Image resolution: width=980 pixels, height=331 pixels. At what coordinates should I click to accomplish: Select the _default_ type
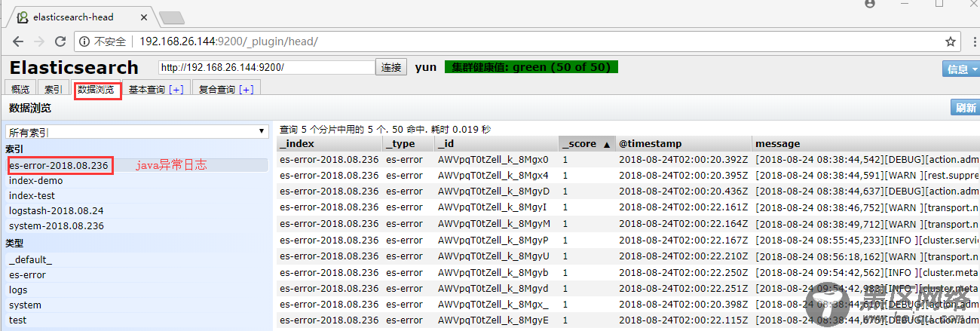(136, 259)
